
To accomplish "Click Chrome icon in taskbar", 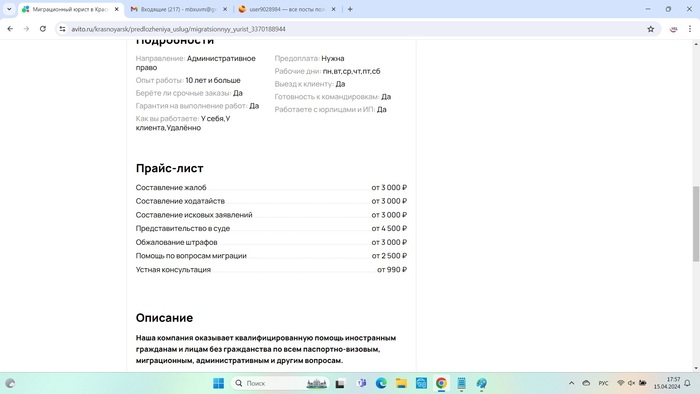I will [441, 383].
